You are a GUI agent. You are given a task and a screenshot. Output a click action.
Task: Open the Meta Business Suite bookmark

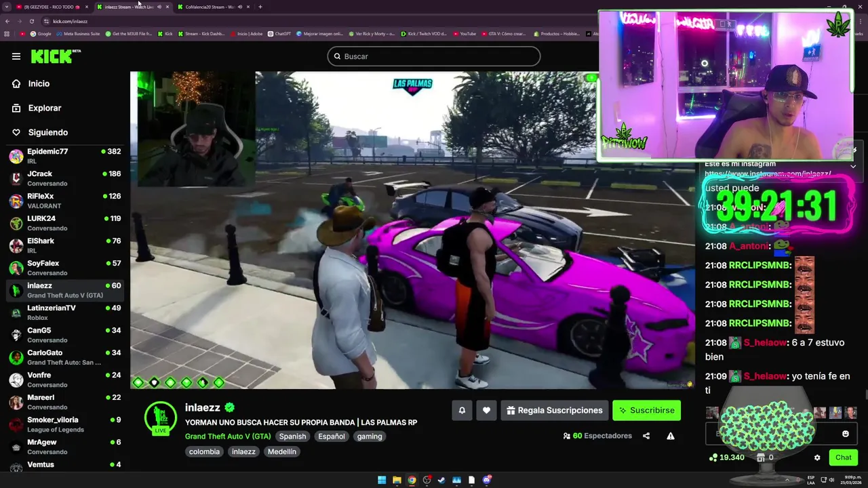[x=78, y=33]
